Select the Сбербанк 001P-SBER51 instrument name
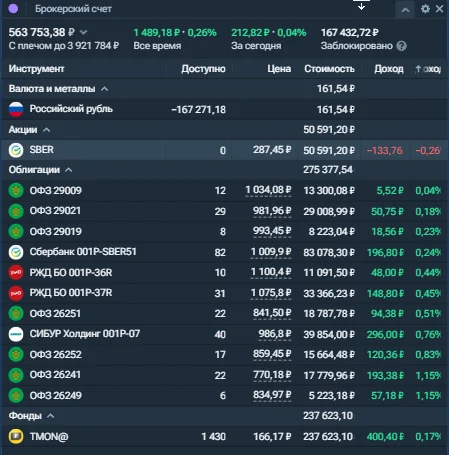Viewport: 449px width, 455px height. (x=83, y=252)
